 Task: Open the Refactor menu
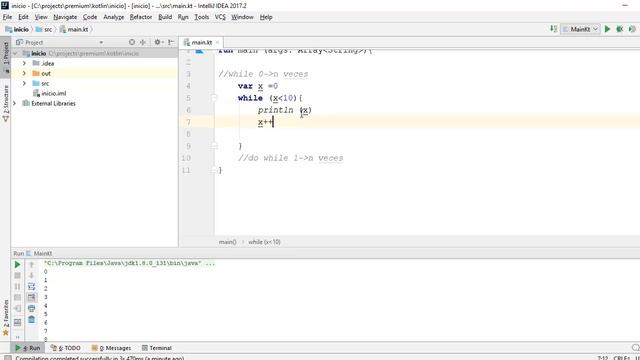click(x=141, y=17)
